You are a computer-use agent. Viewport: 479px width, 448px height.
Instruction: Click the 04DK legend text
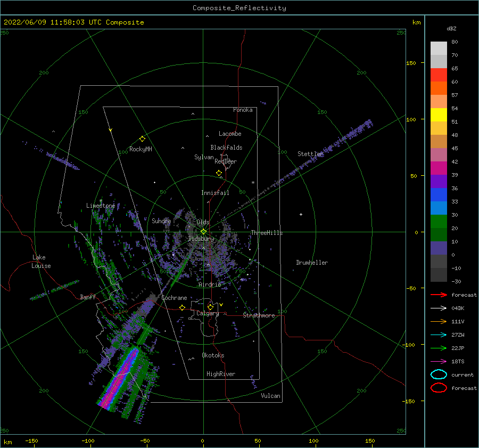pyautogui.click(x=458, y=308)
